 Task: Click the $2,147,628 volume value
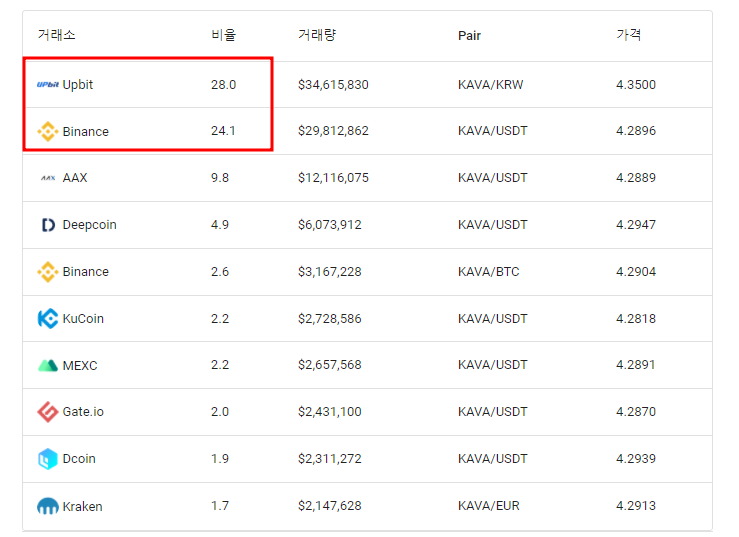coord(330,506)
